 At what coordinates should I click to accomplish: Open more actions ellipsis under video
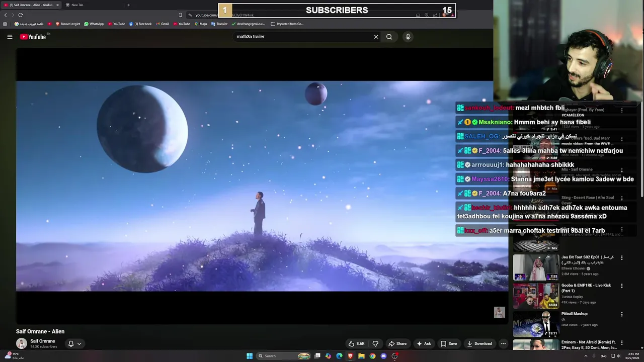pyautogui.click(x=503, y=344)
